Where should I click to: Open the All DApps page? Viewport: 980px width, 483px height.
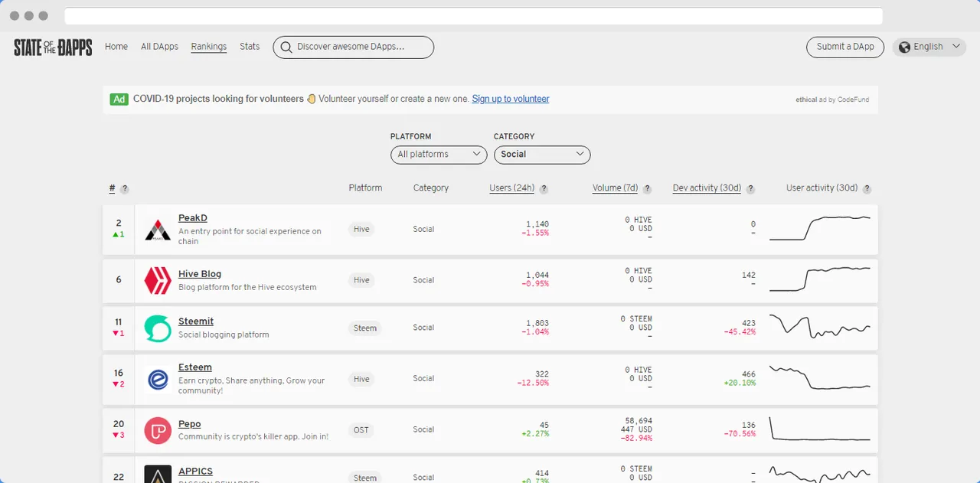coord(159,47)
